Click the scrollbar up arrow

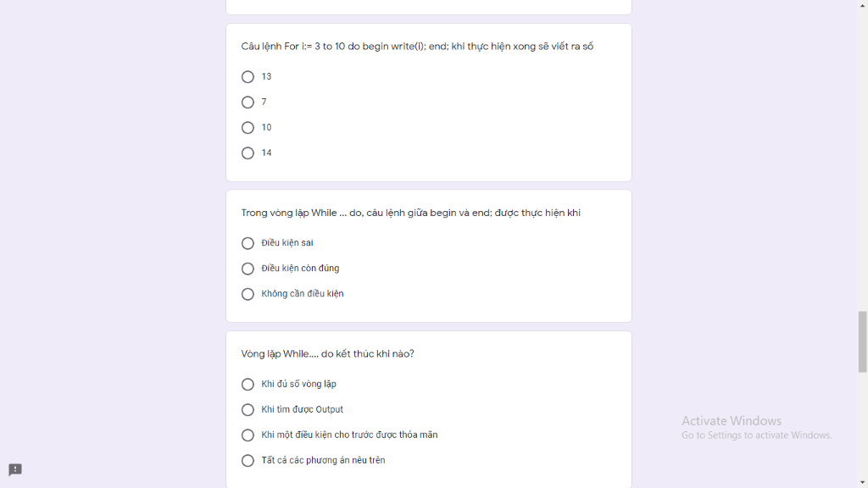tap(862, 4)
